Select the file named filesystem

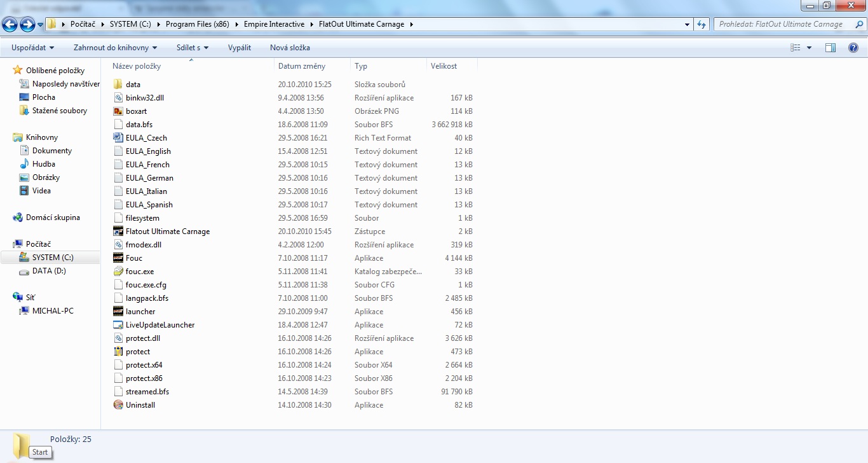[x=142, y=218]
